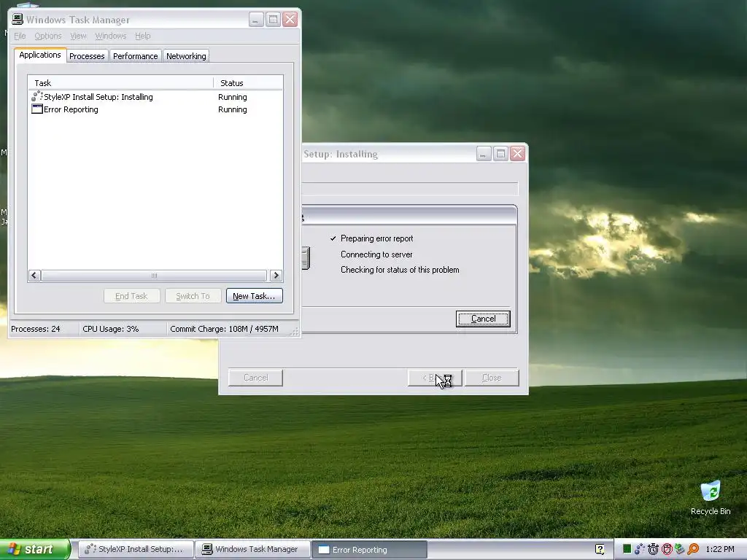747x560 pixels.
Task: Open the View menu in Task Manager
Action: [x=78, y=36]
